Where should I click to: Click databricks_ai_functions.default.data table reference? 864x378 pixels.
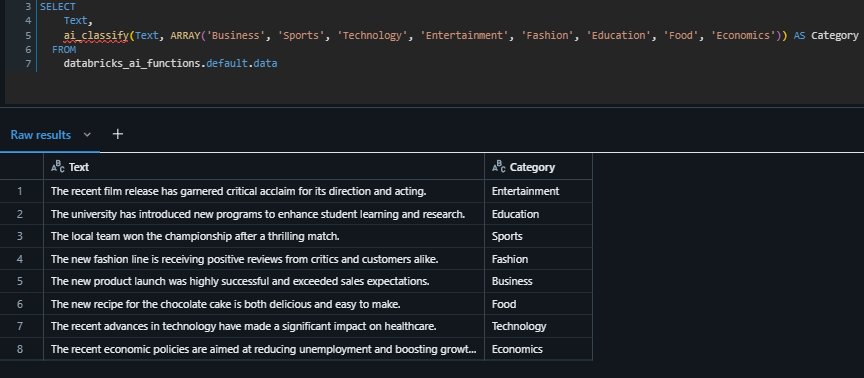tap(170, 64)
